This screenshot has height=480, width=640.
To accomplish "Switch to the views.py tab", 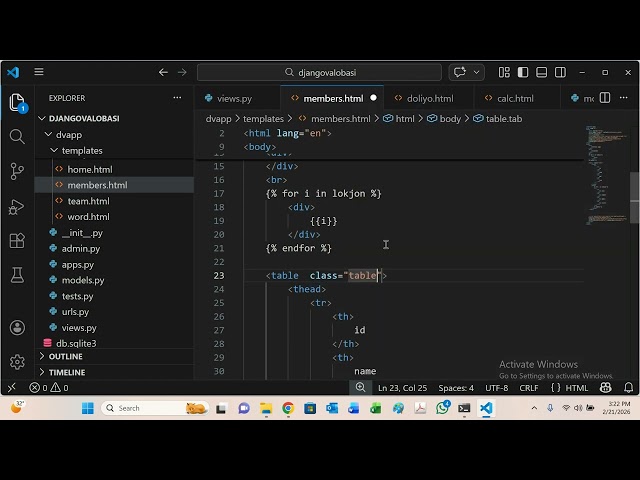I will point(234,98).
